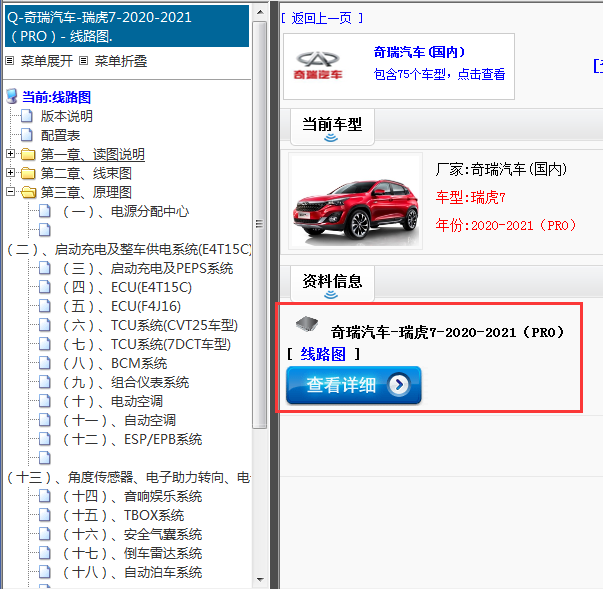603x589 pixels.
Task: Click the 当前:线路图 root computer icon
Action: 12,97
